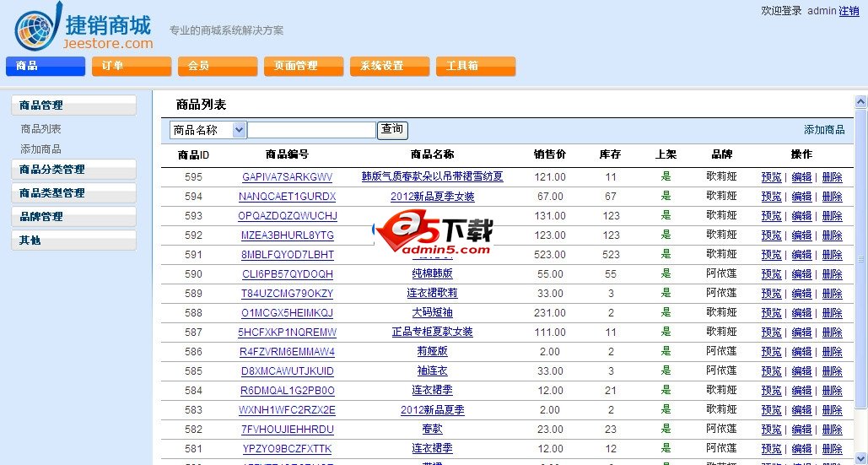Click the vertical scrollbar thumb

860,259
